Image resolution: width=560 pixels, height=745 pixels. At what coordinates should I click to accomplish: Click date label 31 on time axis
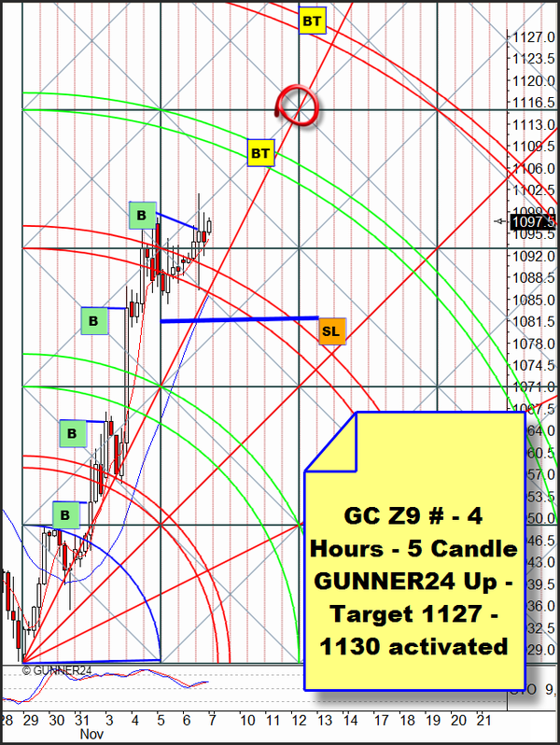(x=82, y=721)
